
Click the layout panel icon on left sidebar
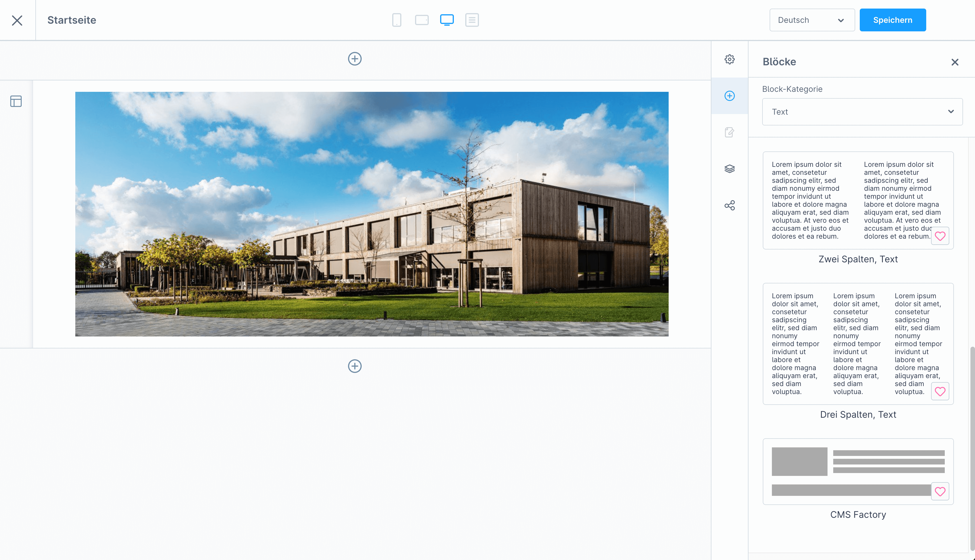click(x=16, y=101)
